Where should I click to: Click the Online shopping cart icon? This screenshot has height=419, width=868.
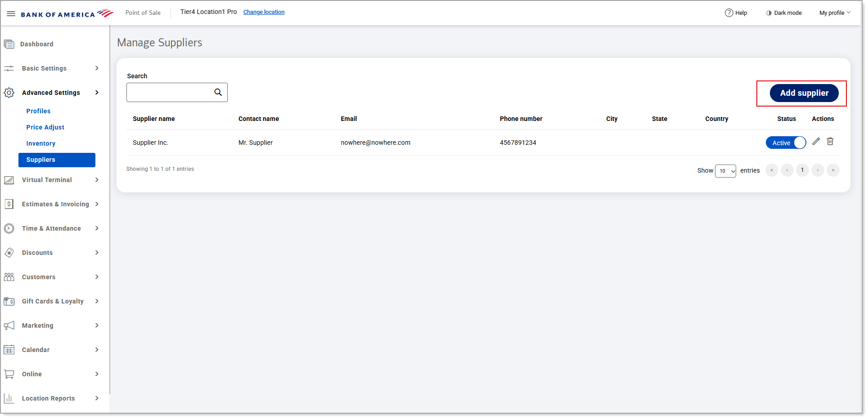9,374
